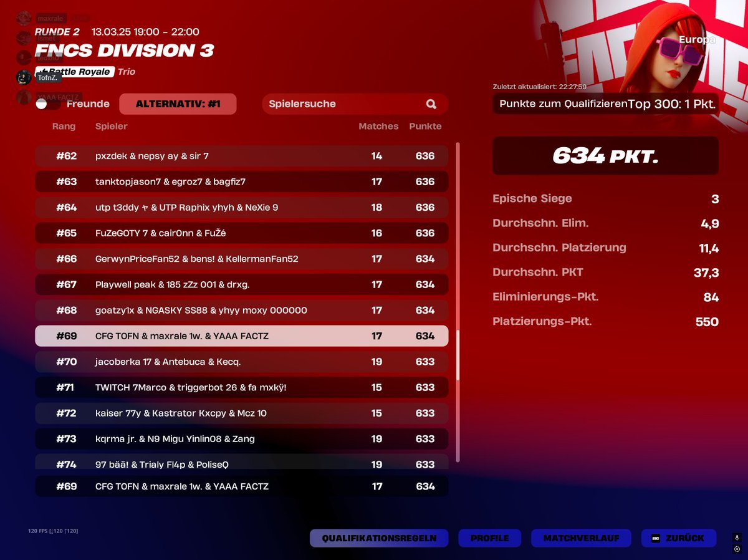Select row #72 kaiser 77y & Kastrator
748x560 pixels.
coord(242,413)
